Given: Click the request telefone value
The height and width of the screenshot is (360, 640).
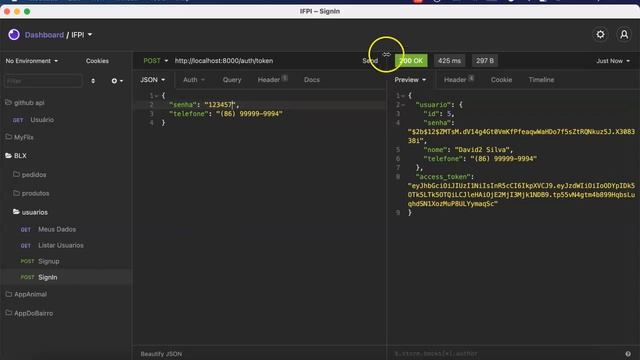Looking at the screenshot, I should click(x=249, y=113).
